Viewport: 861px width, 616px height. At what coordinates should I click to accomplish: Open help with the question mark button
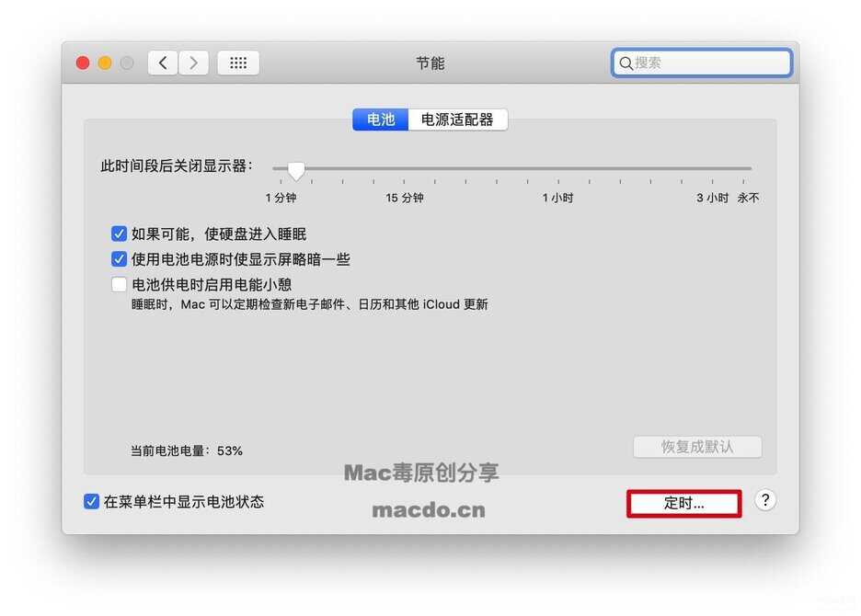(x=765, y=500)
